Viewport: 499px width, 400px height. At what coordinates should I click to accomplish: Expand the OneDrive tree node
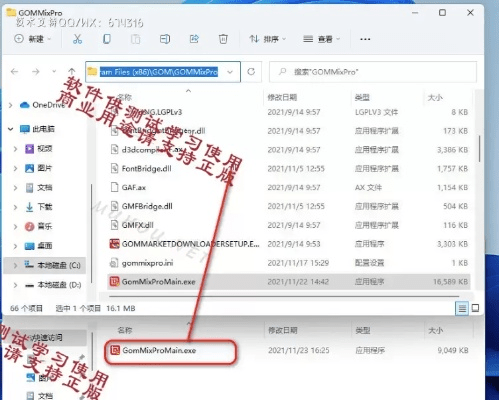(x=11, y=105)
